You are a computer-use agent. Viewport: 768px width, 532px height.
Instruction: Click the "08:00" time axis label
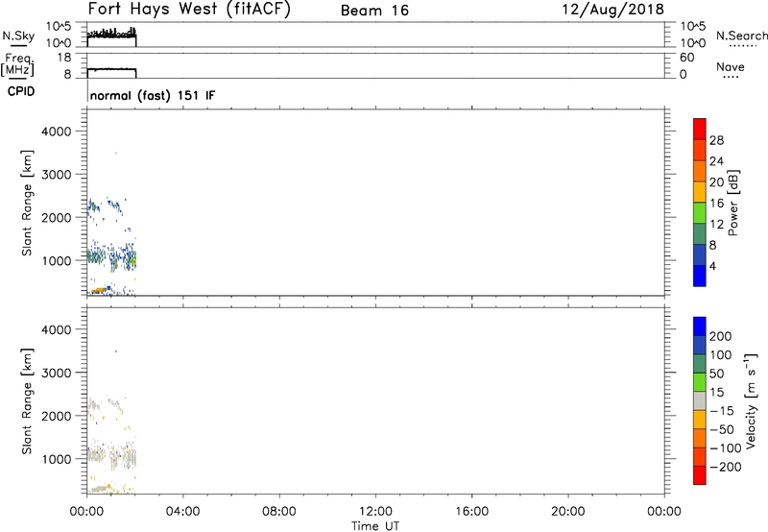click(x=278, y=512)
